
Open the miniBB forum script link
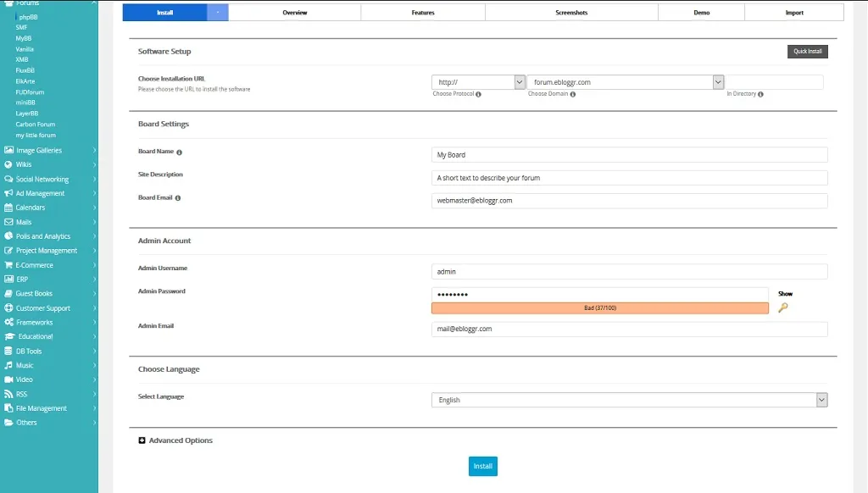[x=25, y=102]
